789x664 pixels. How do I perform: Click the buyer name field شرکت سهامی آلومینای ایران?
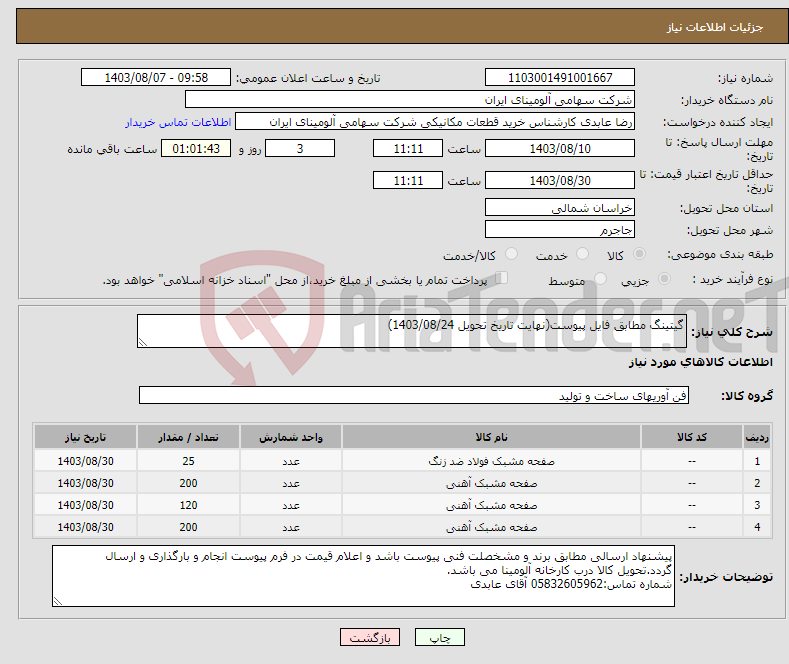pyautogui.click(x=410, y=100)
